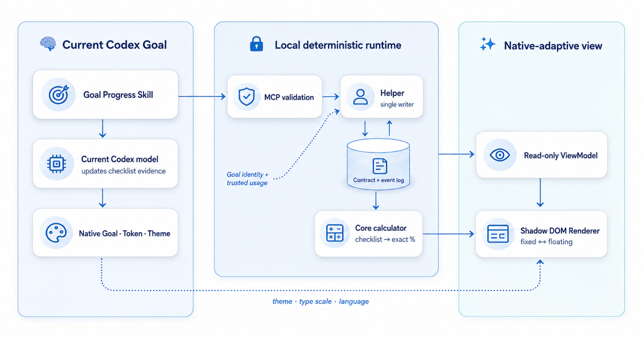Click the 'fixed ↔ floating' subtitle
Screen dimensions: 644x341
(546, 242)
